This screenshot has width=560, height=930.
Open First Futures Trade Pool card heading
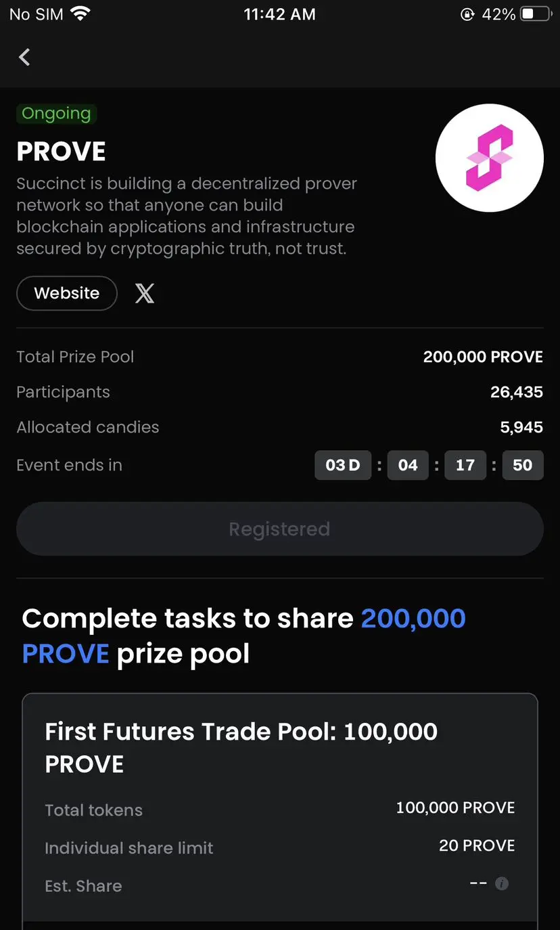(241, 748)
